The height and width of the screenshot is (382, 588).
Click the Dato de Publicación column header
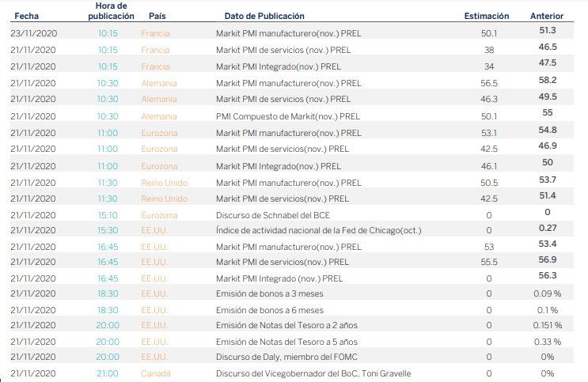tap(264, 16)
